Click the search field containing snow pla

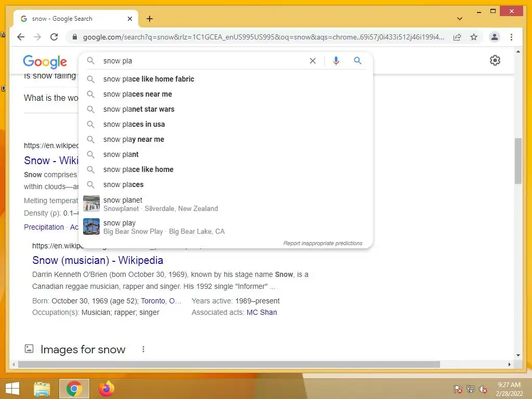pos(204,61)
